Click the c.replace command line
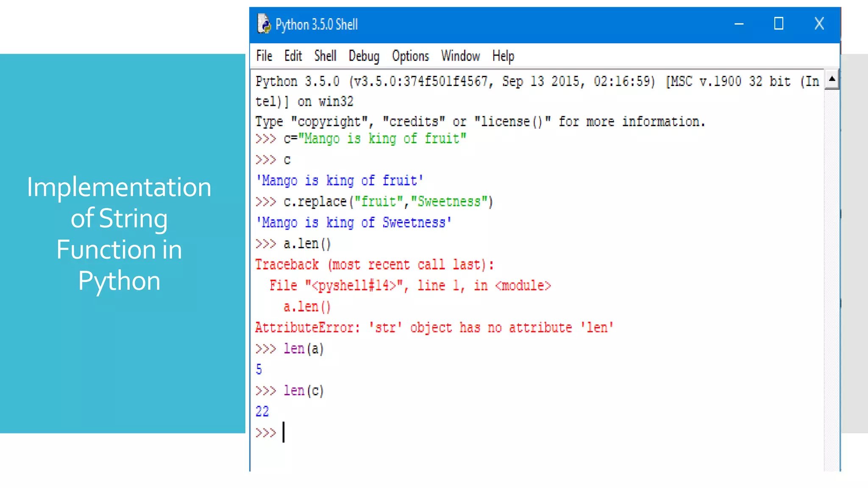 [x=388, y=202]
